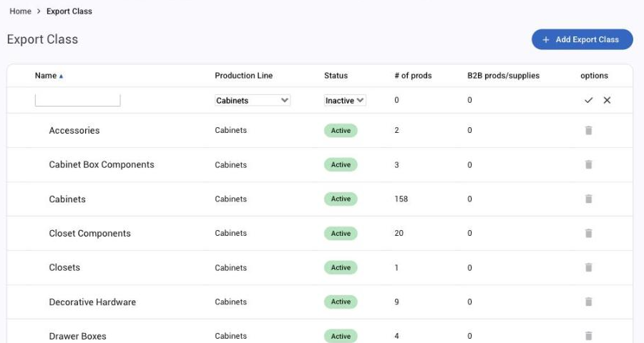Go to Home breadcrumb link
The image size is (644, 343).
point(20,11)
